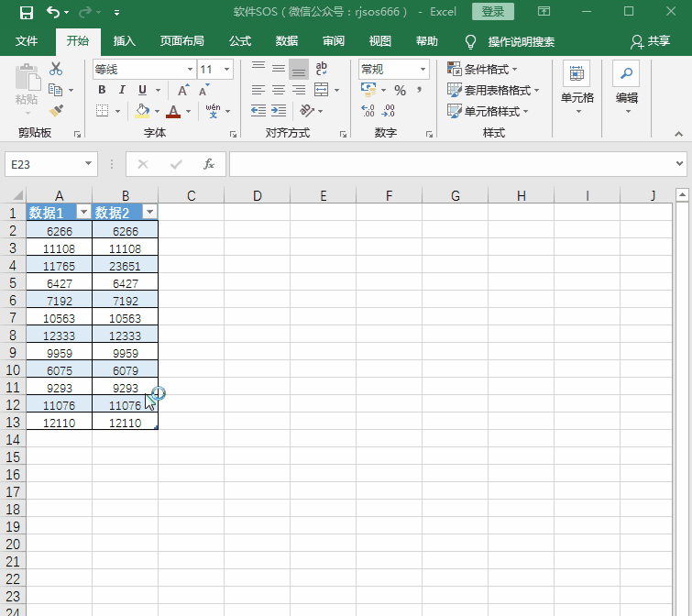Click the phonetic guide wén icon

point(214,111)
